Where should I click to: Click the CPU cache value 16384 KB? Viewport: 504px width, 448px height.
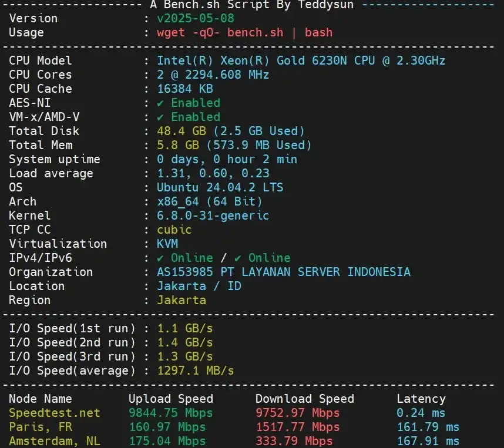(x=185, y=89)
